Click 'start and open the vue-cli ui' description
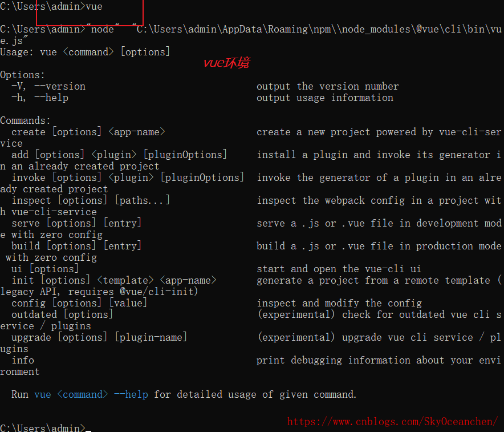 [x=339, y=269]
